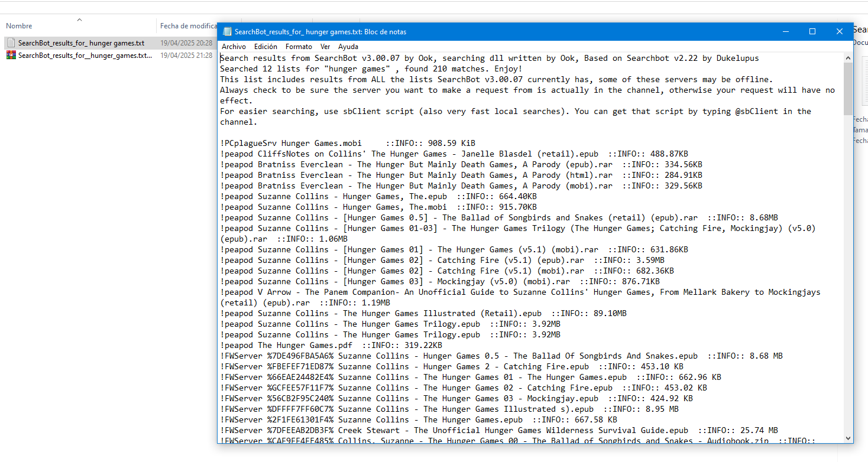Click the Death Games parody (html).rar line
Screen dimensions: 868x462
point(461,175)
